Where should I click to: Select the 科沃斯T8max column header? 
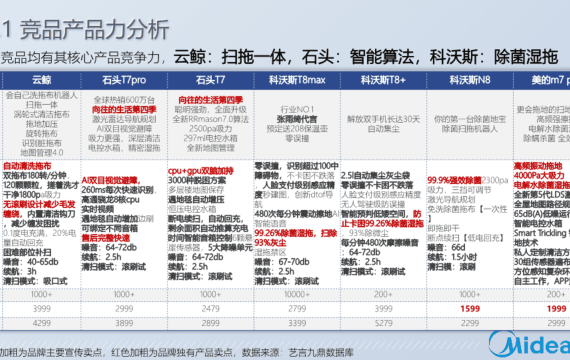click(x=297, y=80)
